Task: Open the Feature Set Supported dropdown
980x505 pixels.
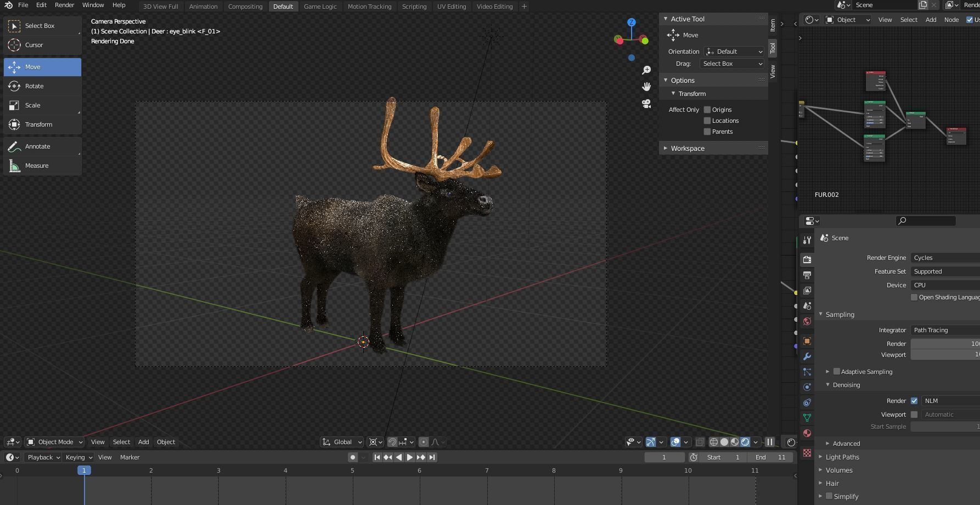Action: point(945,271)
